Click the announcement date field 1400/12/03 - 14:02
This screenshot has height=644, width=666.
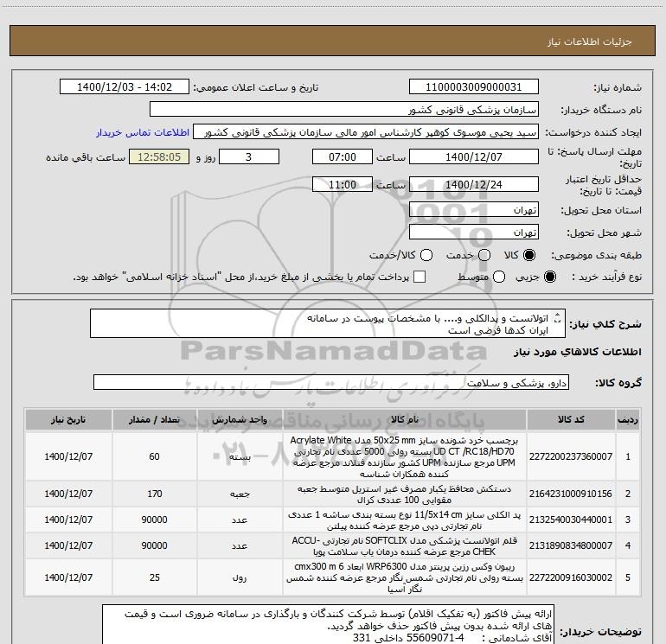125,87
